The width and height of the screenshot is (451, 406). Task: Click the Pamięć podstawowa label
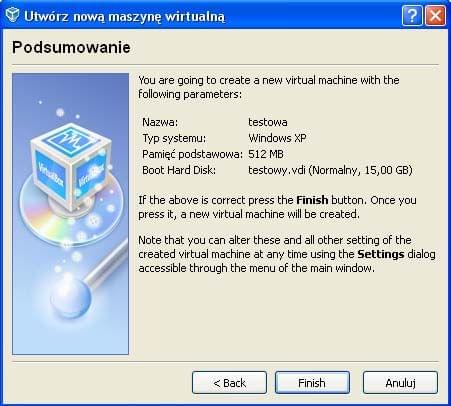click(x=192, y=154)
